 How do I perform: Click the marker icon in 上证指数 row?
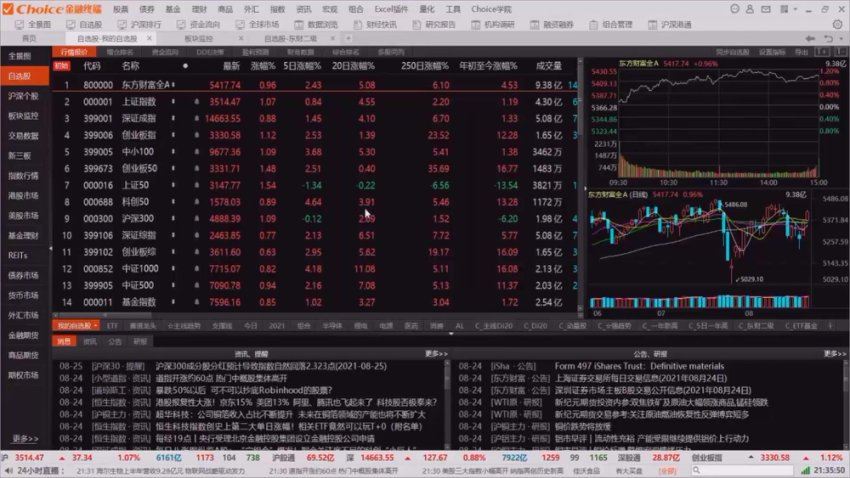(x=173, y=101)
